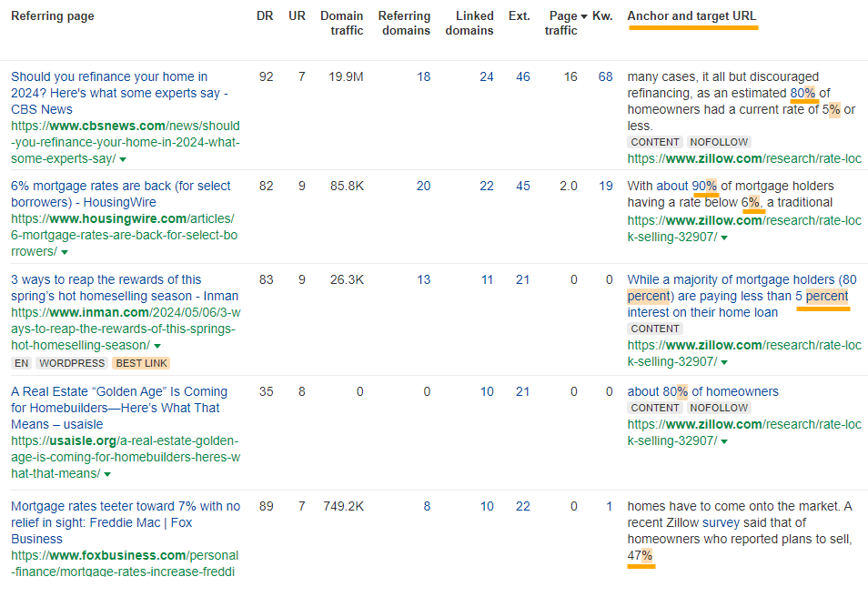Click the Referring domains column header
The image size is (868, 597).
tap(404, 22)
